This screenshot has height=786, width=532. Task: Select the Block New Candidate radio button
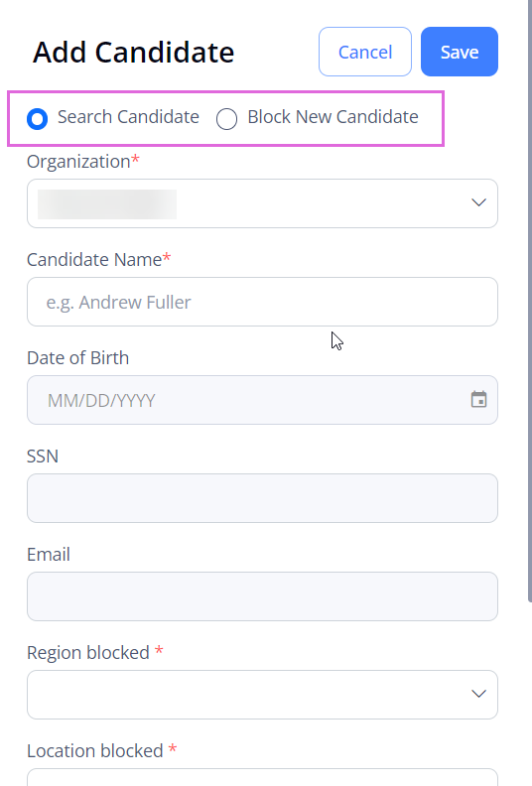[x=226, y=119]
